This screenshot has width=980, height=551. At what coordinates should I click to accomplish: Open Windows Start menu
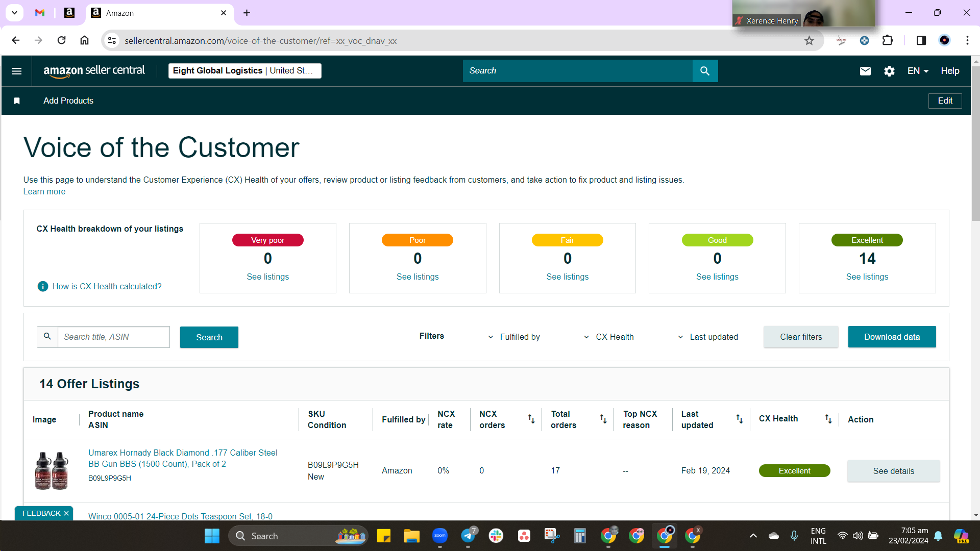(x=212, y=536)
